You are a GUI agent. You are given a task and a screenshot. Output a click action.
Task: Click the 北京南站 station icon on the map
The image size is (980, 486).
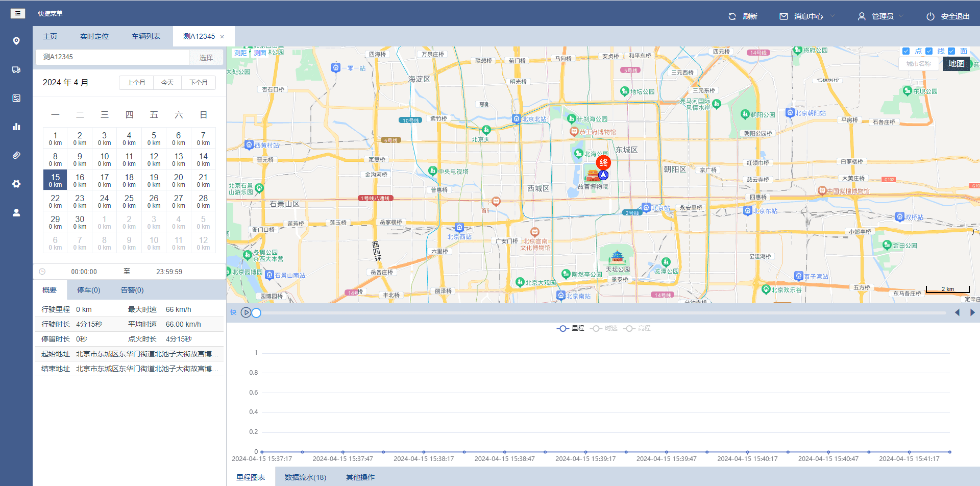click(560, 296)
